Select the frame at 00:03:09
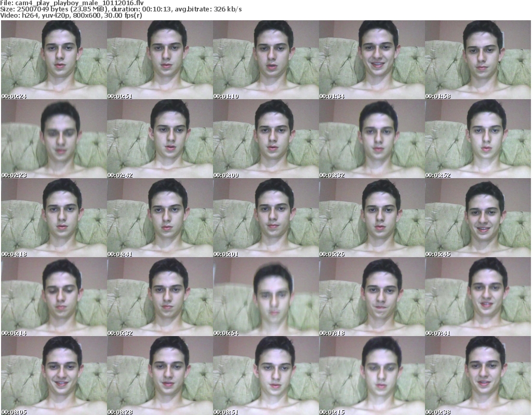Screen dimensions: 532x415 [265, 139]
